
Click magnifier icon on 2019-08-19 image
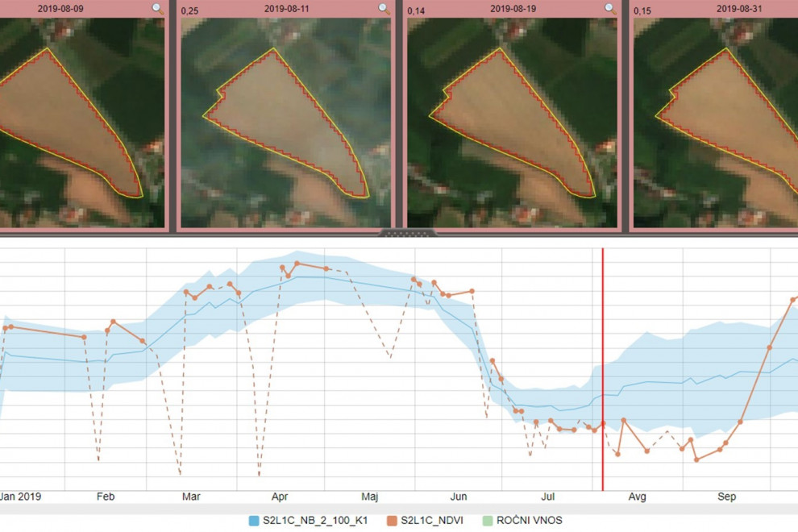(x=610, y=9)
